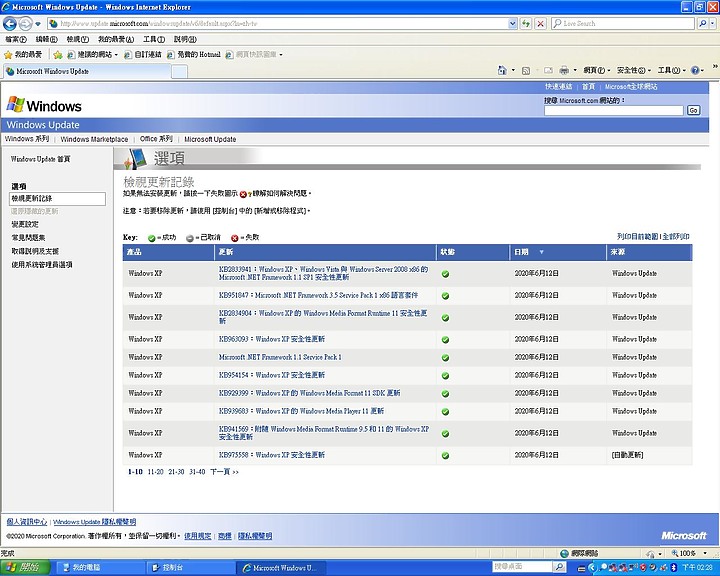This screenshot has width=720, height=576.
Task: Open the 工具(O) command bar dropdown
Action: [x=671, y=70]
